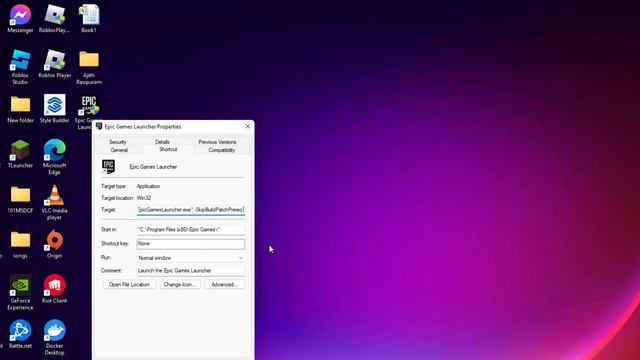640x360 pixels.
Task: Open the Battle.net desktop shortcut
Action: tap(20, 334)
